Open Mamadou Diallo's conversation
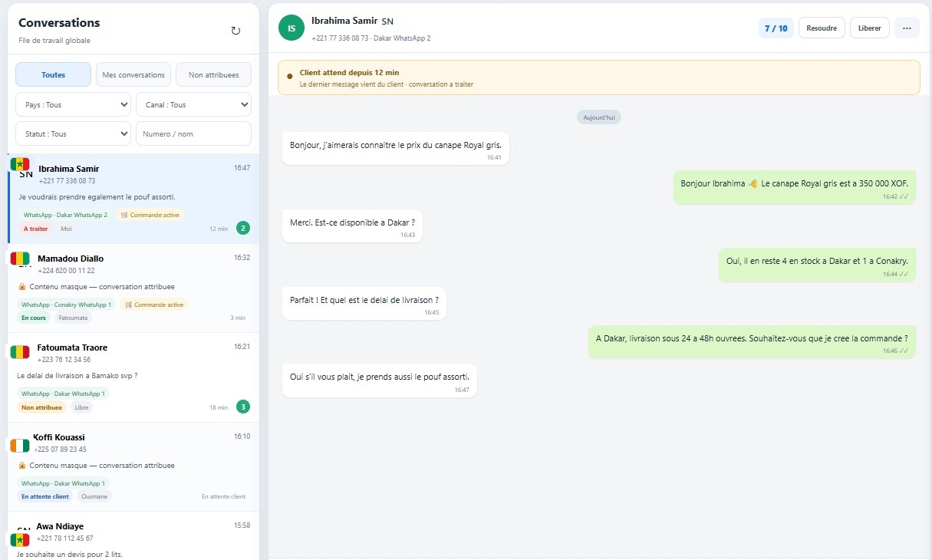The width and height of the screenshot is (932, 560). pyautogui.click(x=133, y=288)
